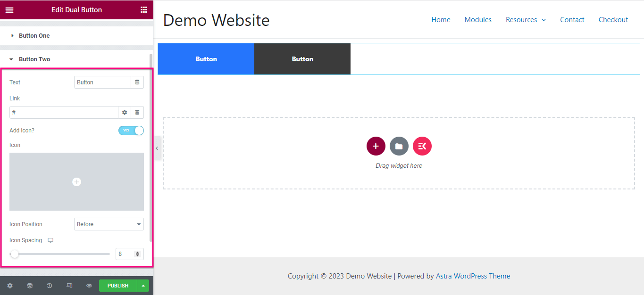644x295 pixels.
Task: Collapse the editor panel with arrow handle
Action: click(157, 148)
